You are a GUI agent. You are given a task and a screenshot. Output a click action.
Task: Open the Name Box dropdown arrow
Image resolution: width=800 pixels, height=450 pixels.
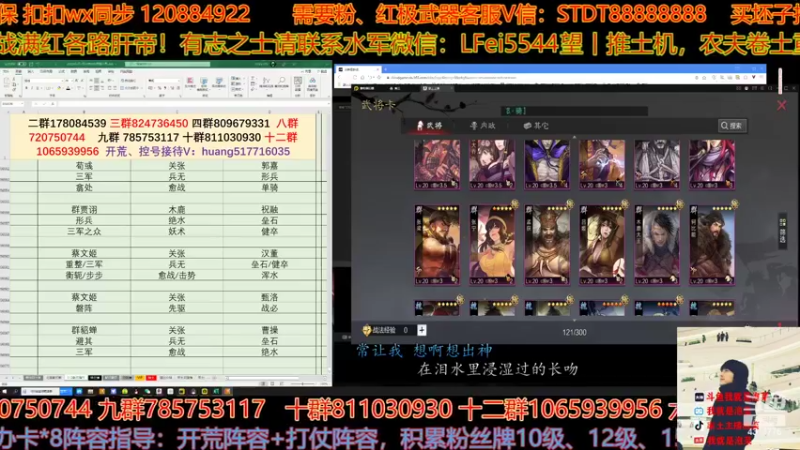point(22,104)
